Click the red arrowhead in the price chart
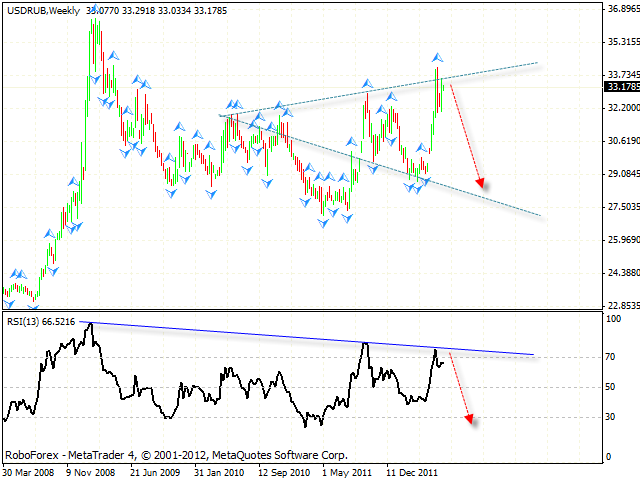Viewport: 640px width, 480px height. [x=481, y=183]
